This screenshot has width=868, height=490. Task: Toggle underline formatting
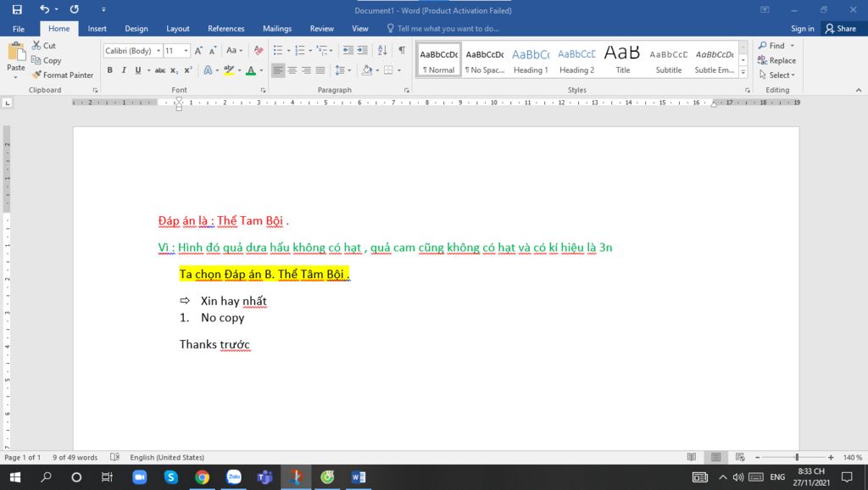pos(138,70)
